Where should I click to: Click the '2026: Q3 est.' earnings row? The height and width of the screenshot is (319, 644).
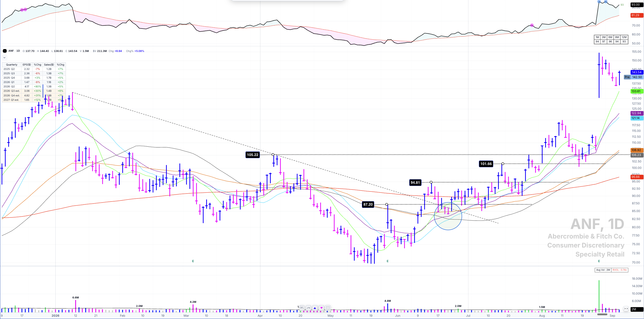(34, 91)
